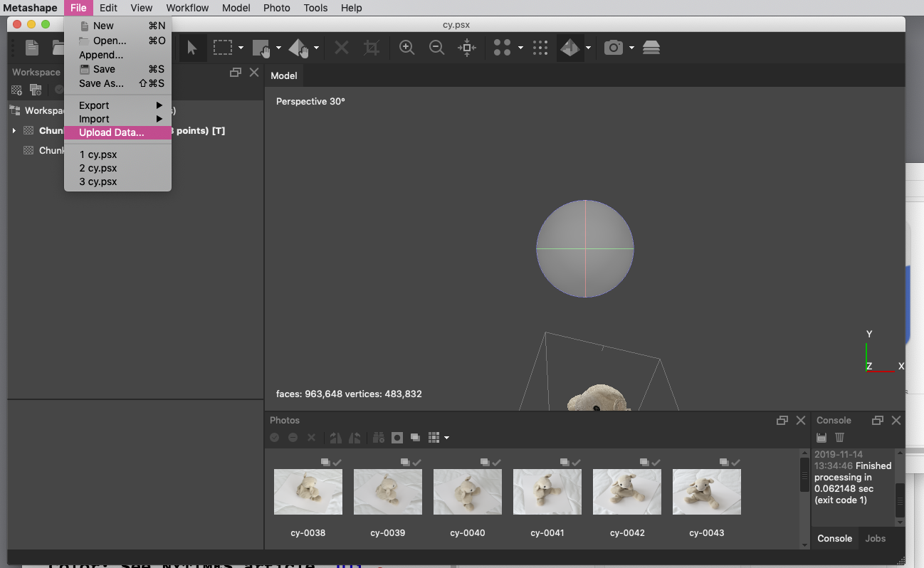Select the arrow Navigation tool

pyautogui.click(x=191, y=48)
